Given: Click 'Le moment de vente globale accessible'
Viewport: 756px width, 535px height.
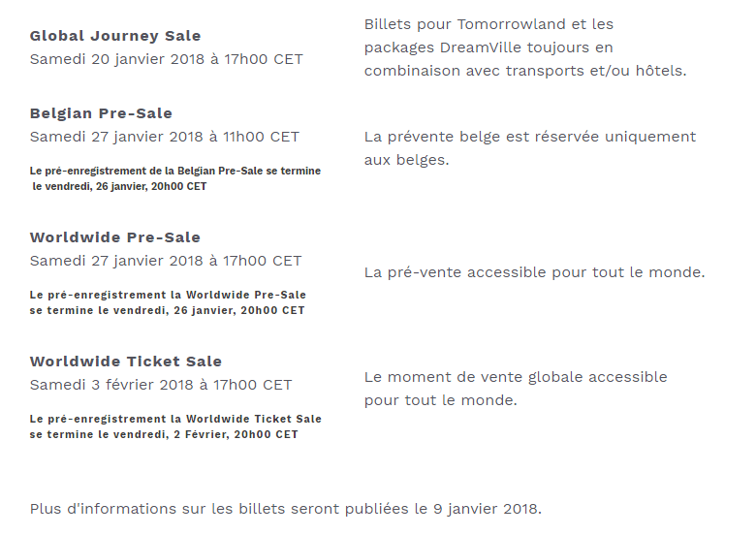Looking at the screenshot, I should pyautogui.click(x=516, y=377).
